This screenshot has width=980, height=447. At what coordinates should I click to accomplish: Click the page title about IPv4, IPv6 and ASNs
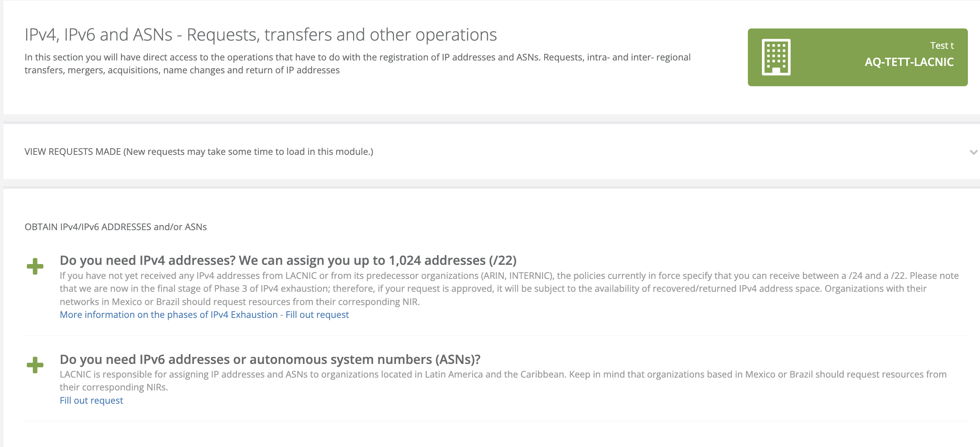261,35
